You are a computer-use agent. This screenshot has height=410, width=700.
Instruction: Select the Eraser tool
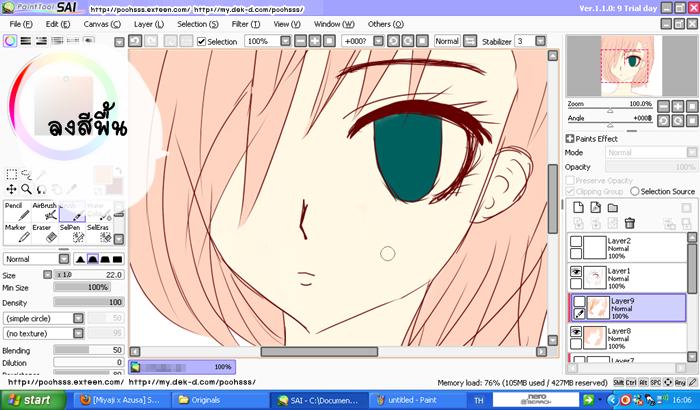[x=45, y=234]
